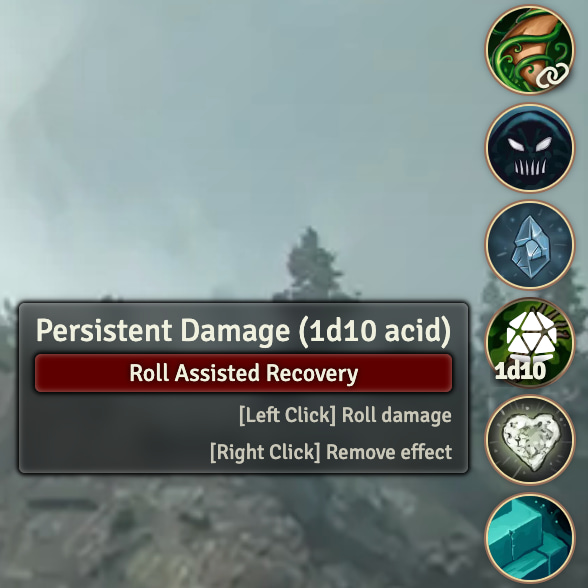Click the Roll damage text in tooltip

tap(397, 415)
